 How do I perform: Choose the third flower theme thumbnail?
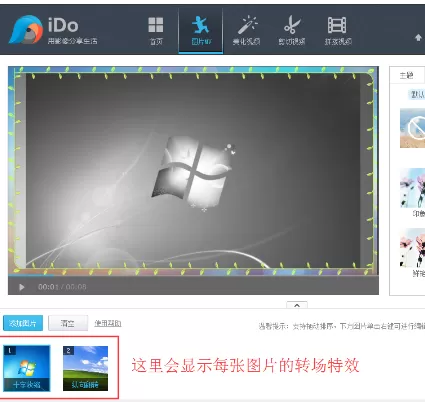coord(413,247)
